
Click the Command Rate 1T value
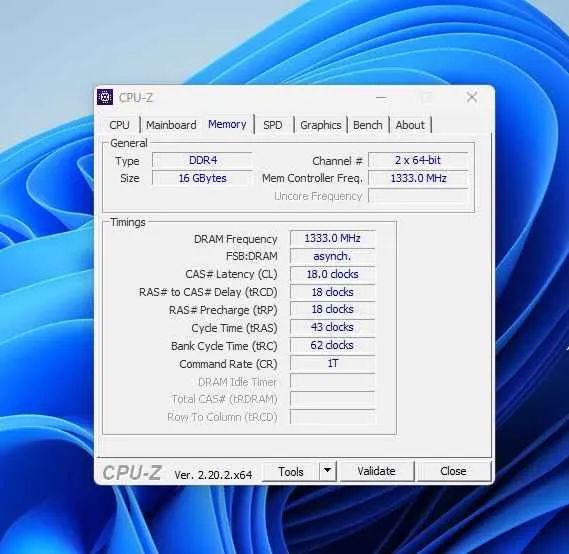[x=332, y=363]
